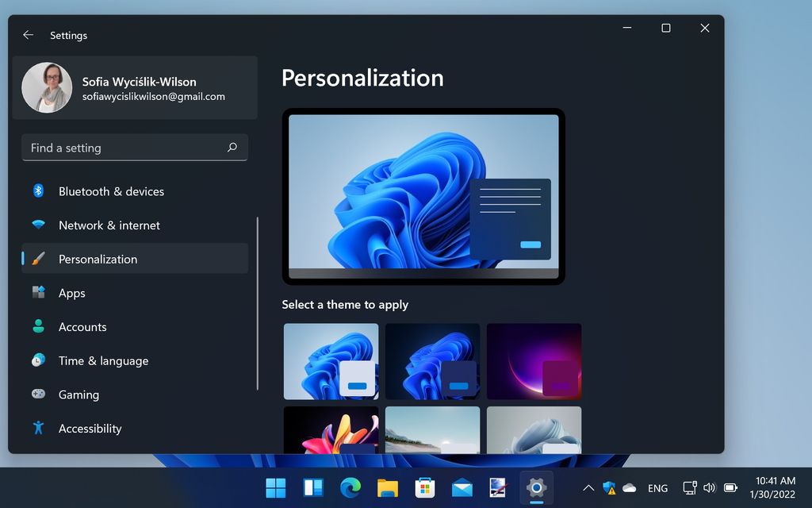Apply the purple Glow theme thumbnail
Viewport: 812px width, 508px height.
point(534,360)
